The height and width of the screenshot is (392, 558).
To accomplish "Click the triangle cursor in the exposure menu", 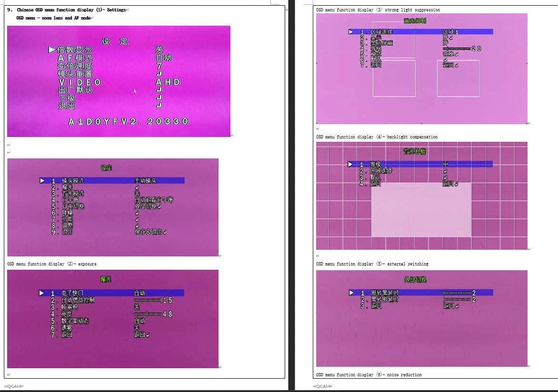I will (41, 293).
